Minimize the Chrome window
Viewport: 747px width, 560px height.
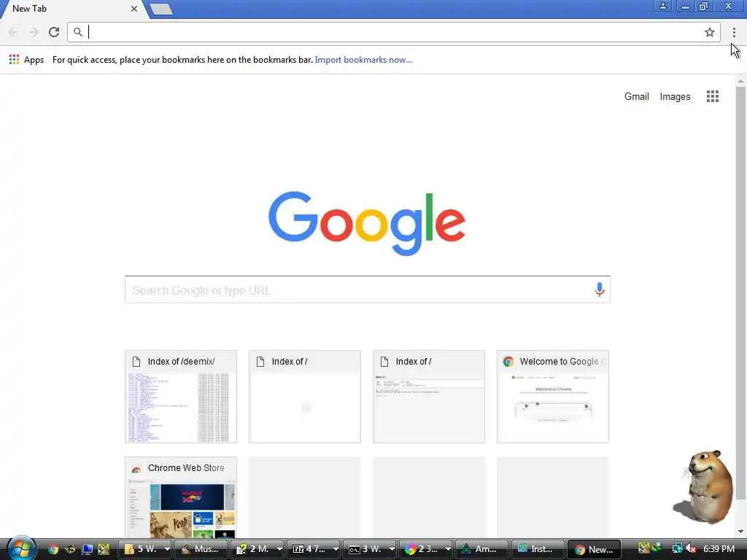[x=685, y=6]
